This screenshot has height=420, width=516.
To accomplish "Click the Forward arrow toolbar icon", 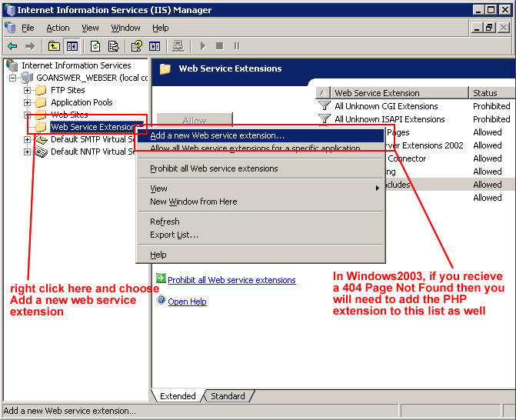I will (30, 46).
